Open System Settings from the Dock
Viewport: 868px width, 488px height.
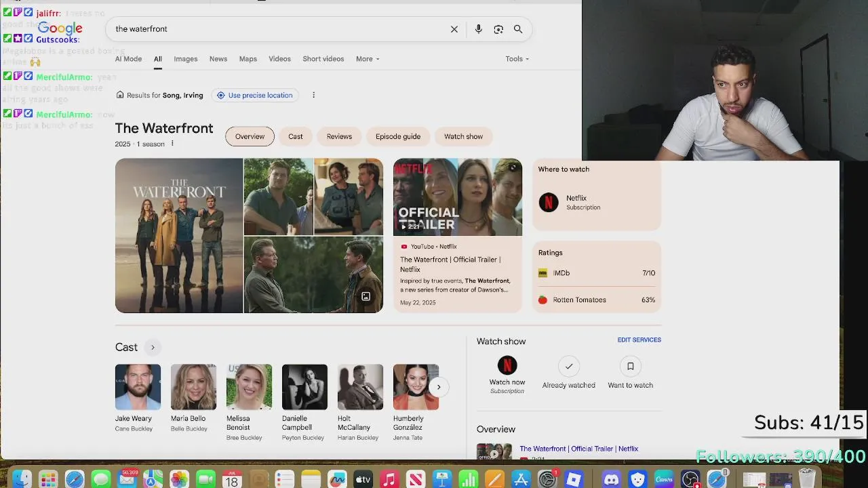(x=547, y=480)
